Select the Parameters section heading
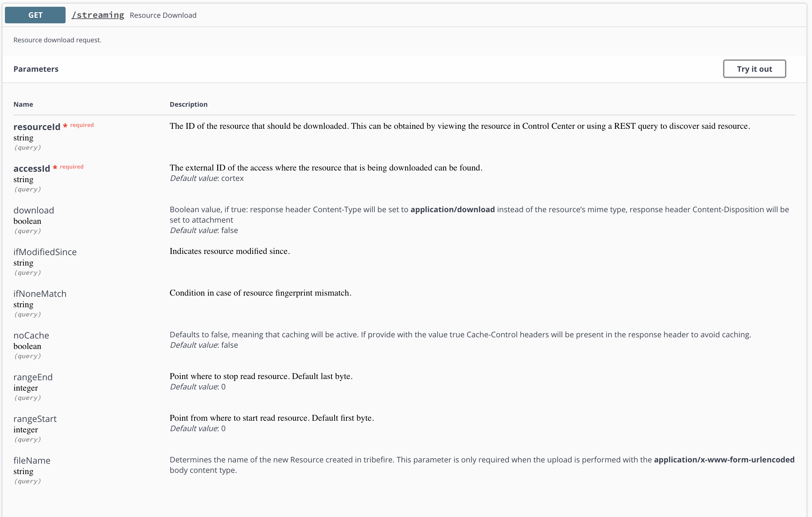This screenshot has height=517, width=812. (36, 69)
